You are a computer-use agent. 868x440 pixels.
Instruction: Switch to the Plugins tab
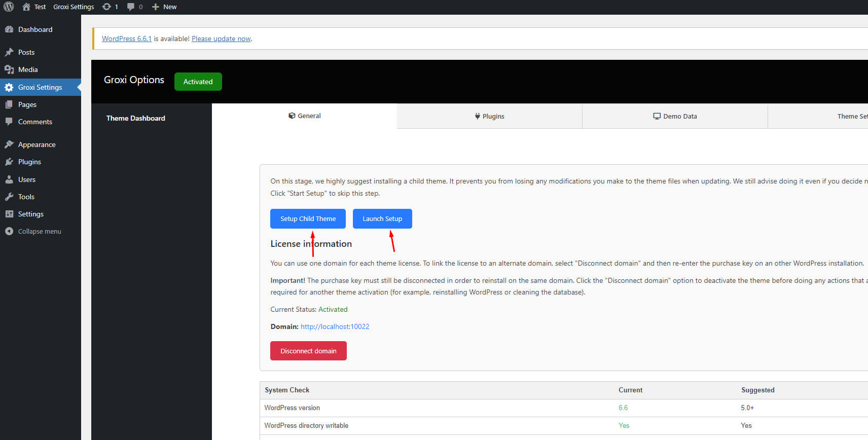[489, 116]
